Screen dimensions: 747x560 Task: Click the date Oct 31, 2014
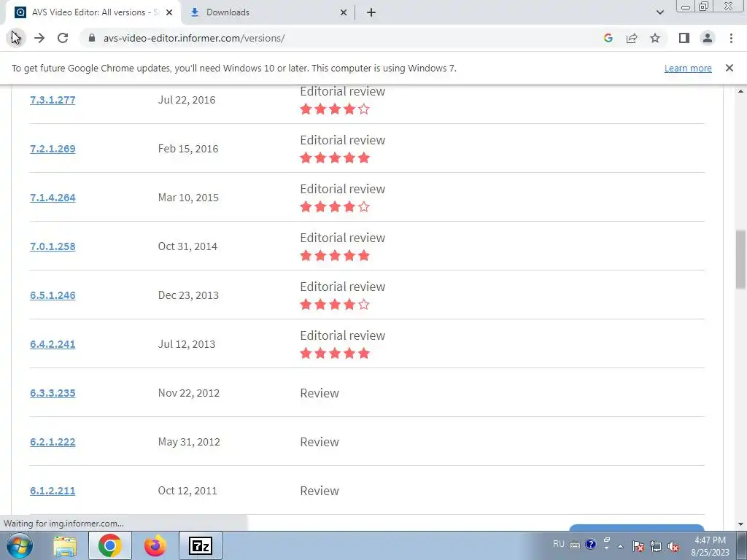[x=187, y=246]
